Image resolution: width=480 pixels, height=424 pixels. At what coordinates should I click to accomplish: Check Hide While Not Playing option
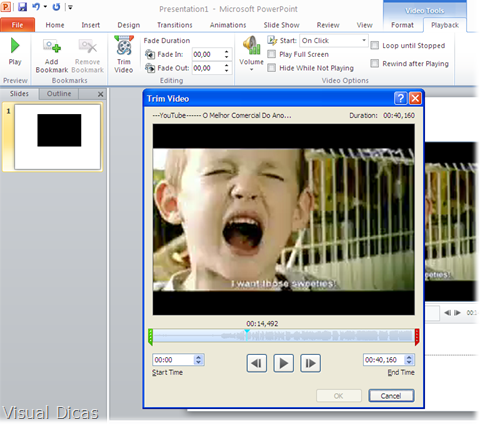272,68
